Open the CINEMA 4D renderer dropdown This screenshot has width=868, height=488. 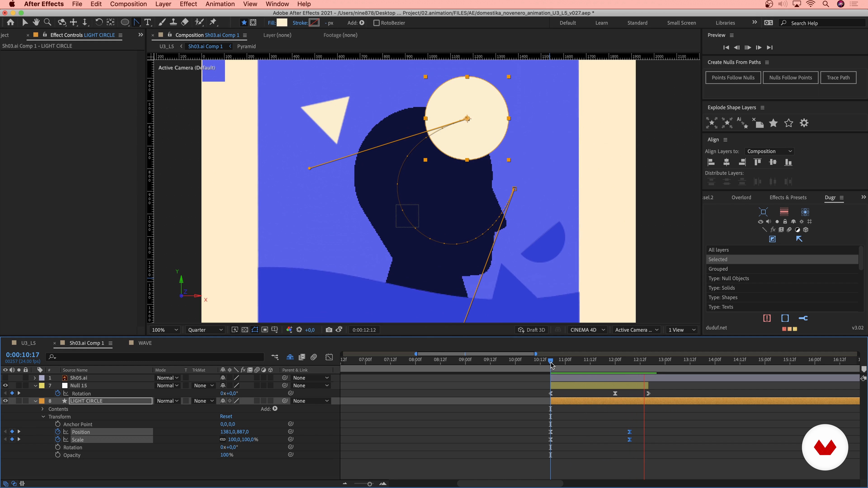pos(587,330)
